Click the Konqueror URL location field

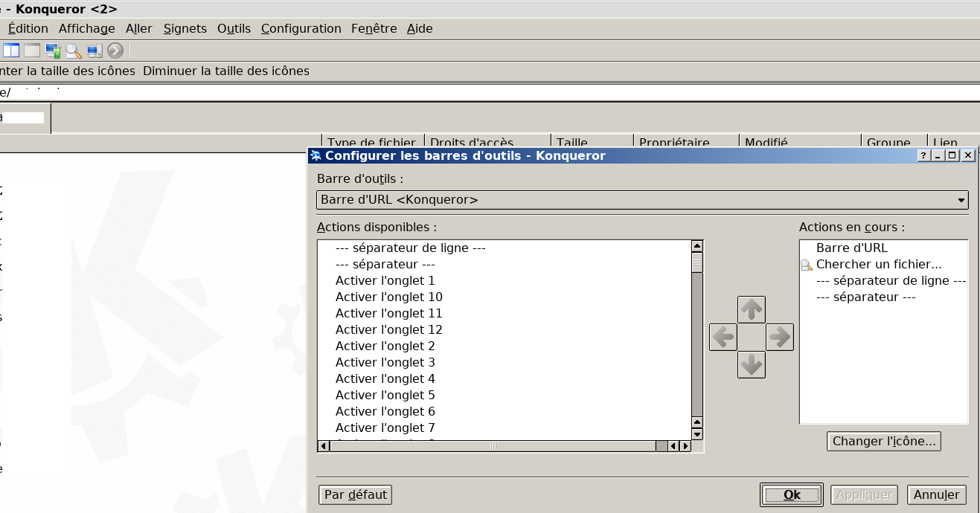490,92
